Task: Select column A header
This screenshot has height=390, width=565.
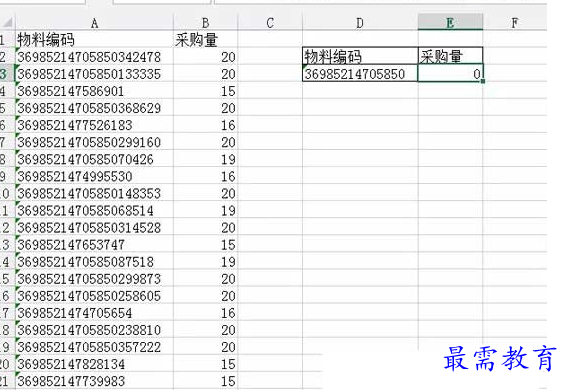Action: [x=94, y=23]
